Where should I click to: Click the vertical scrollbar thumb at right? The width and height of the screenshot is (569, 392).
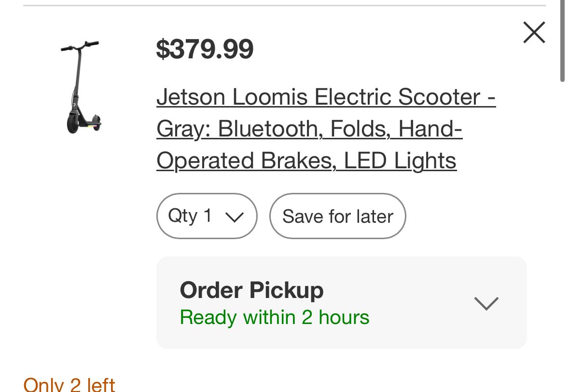[563, 41]
